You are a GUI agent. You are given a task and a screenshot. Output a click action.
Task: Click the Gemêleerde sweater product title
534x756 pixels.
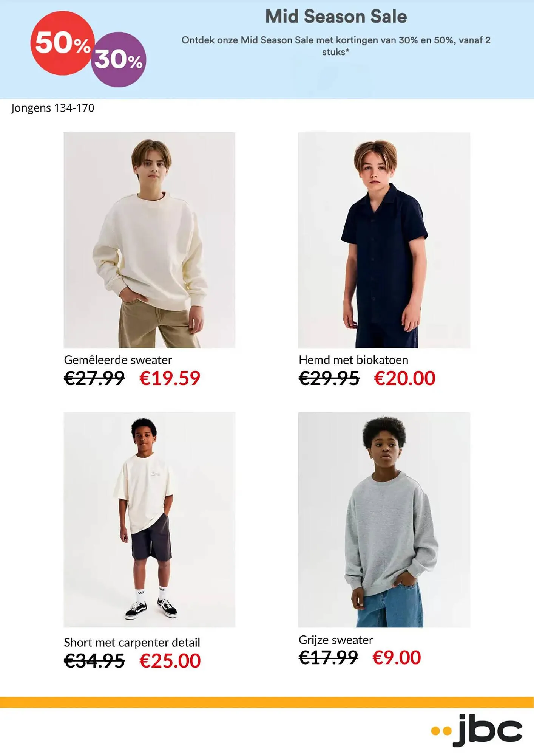(118, 360)
